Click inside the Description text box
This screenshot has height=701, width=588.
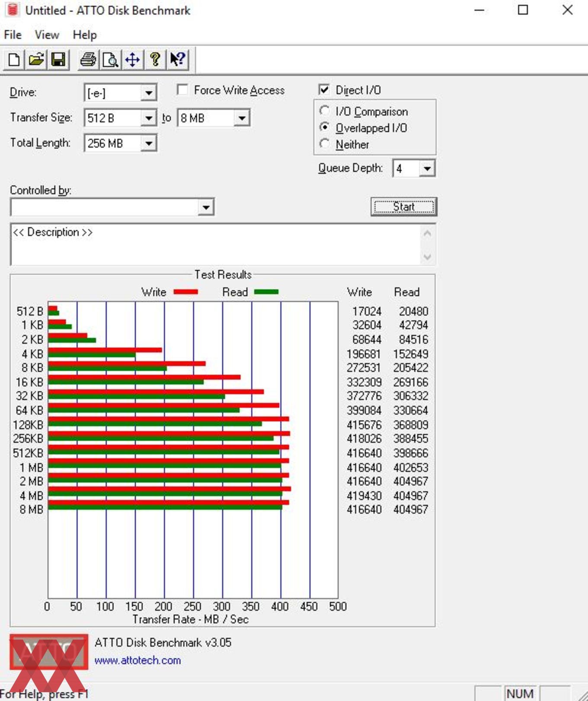(215, 244)
